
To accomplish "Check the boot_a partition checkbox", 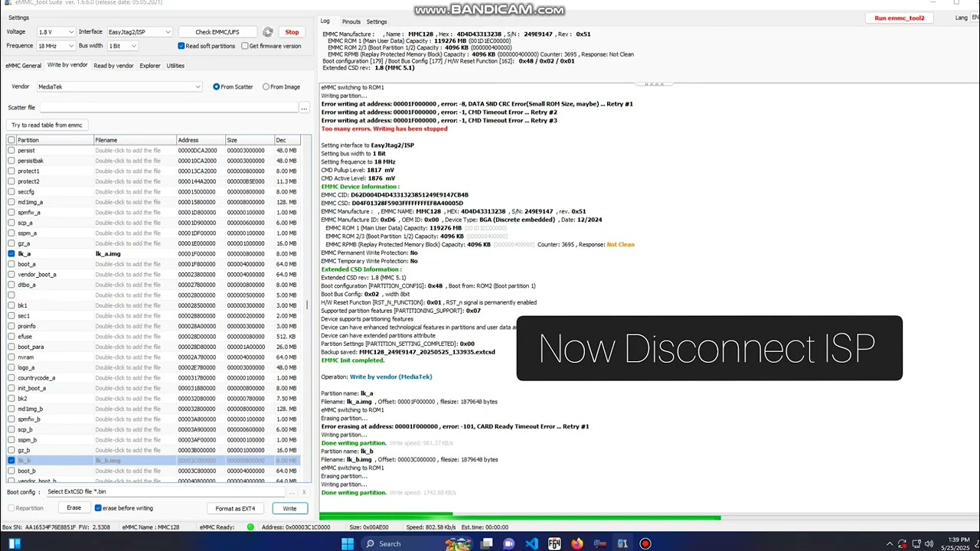I will pyautogui.click(x=11, y=264).
